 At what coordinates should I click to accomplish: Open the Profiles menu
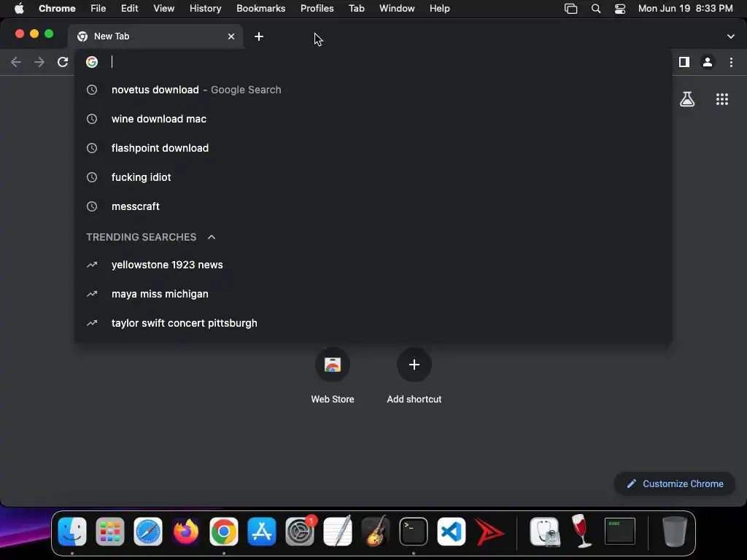317,9
